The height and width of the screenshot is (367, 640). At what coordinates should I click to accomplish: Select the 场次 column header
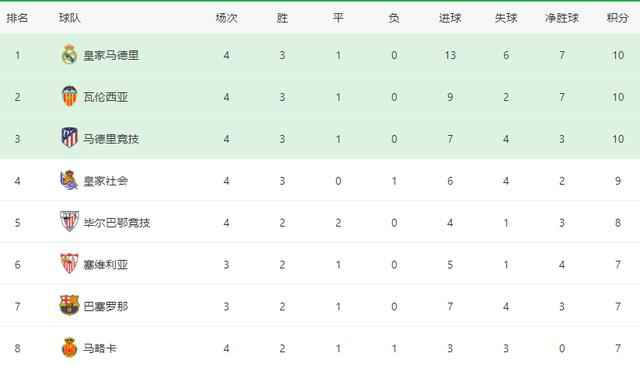click(227, 18)
